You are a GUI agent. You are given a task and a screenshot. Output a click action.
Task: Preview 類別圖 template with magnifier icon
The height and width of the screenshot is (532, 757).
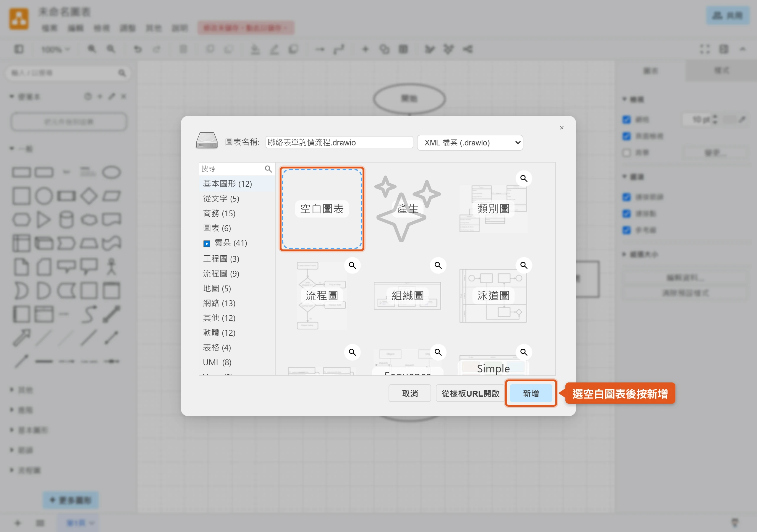pyautogui.click(x=524, y=178)
